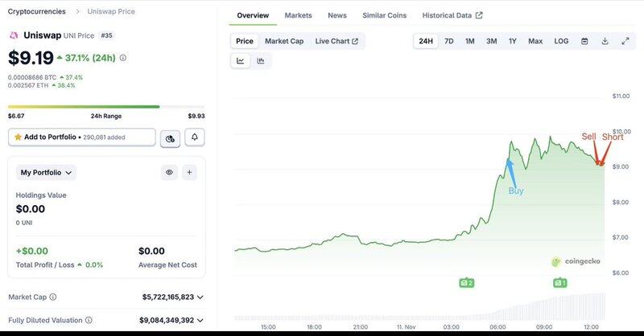This screenshot has height=336, width=644.
Task: Switch to candlestick chart view icon
Action: point(261,60)
